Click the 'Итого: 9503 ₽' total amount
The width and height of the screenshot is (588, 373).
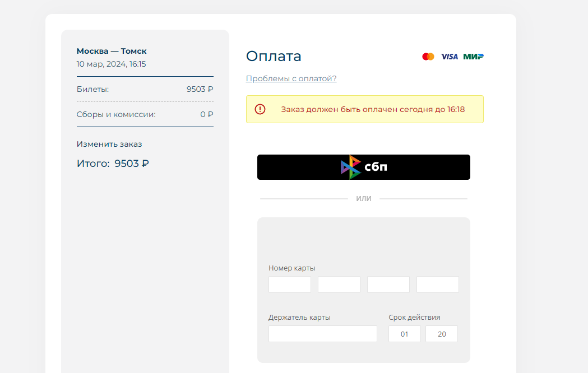(113, 164)
